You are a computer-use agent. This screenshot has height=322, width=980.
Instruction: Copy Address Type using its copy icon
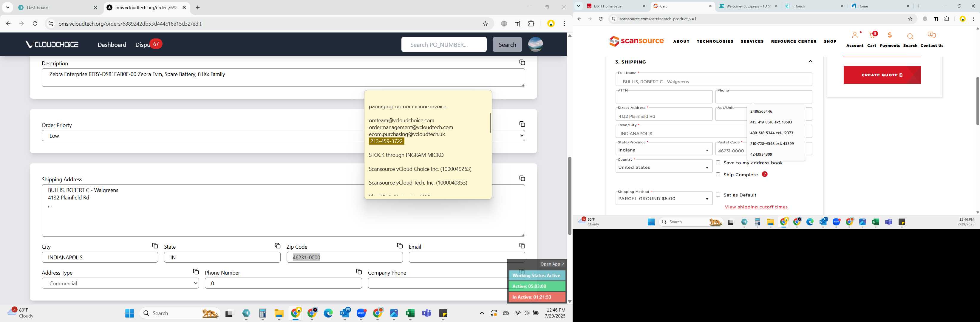(x=196, y=272)
